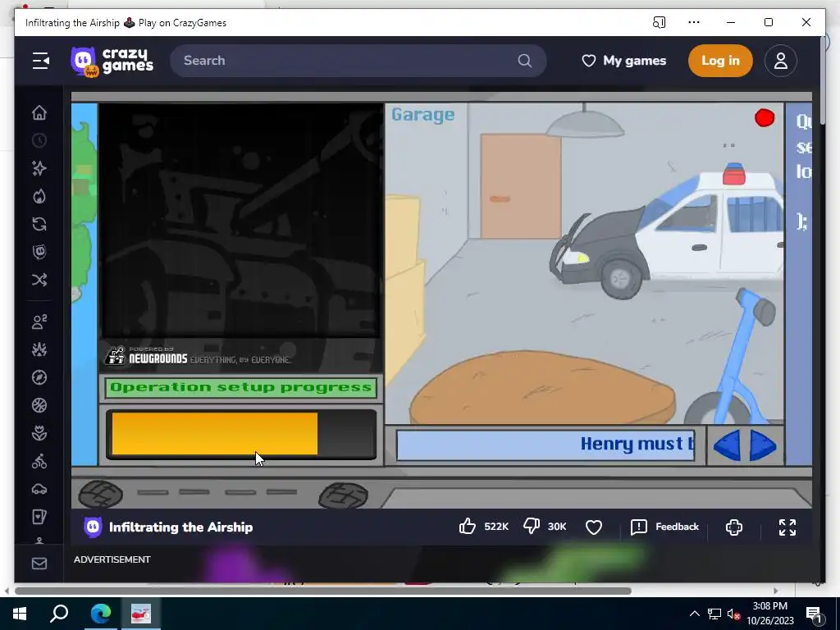Open Windows taskbar search

tap(59, 614)
